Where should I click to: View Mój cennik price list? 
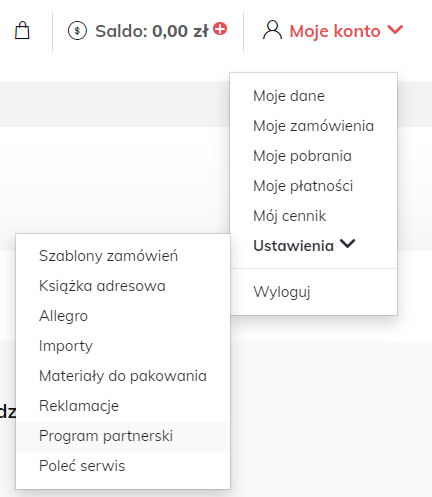click(289, 216)
